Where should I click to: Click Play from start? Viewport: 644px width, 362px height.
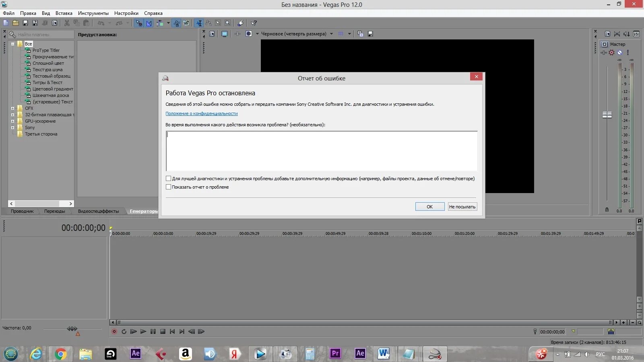134,331
